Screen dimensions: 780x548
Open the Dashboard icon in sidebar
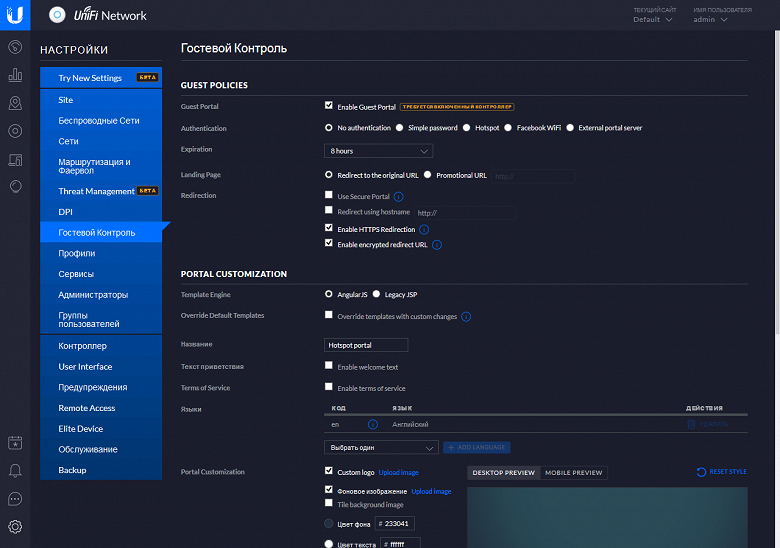(x=15, y=47)
